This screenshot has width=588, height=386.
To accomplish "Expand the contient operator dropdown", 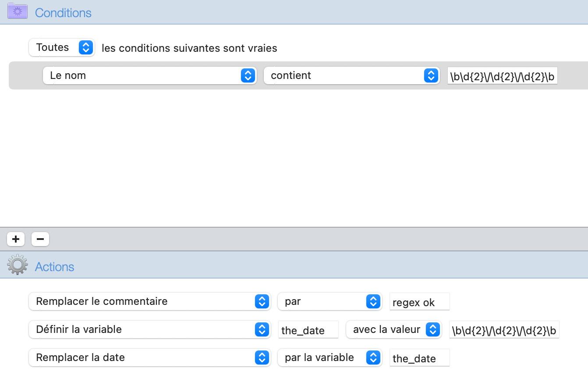I will [351, 75].
